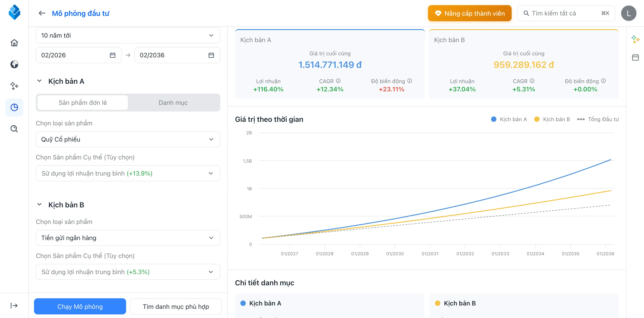
Task: Open the search magnifier icon in sidebar
Action: click(x=14, y=129)
